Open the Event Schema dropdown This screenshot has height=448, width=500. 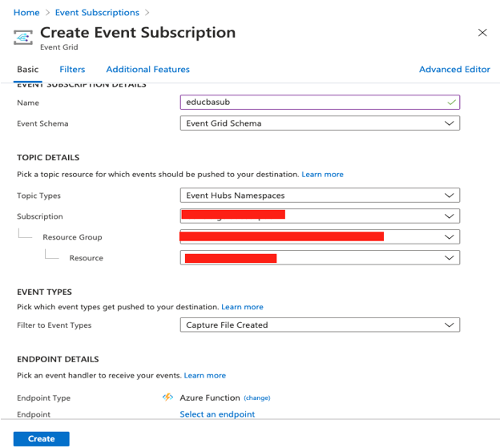tap(320, 123)
